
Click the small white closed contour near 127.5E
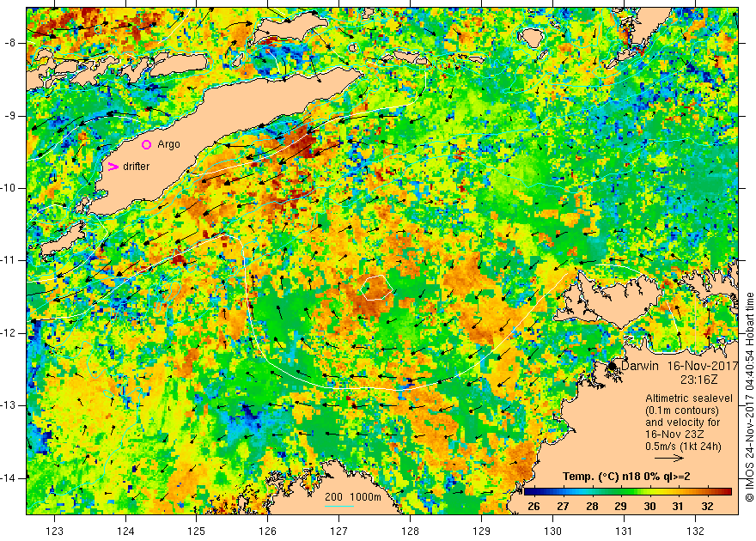coord(376,288)
